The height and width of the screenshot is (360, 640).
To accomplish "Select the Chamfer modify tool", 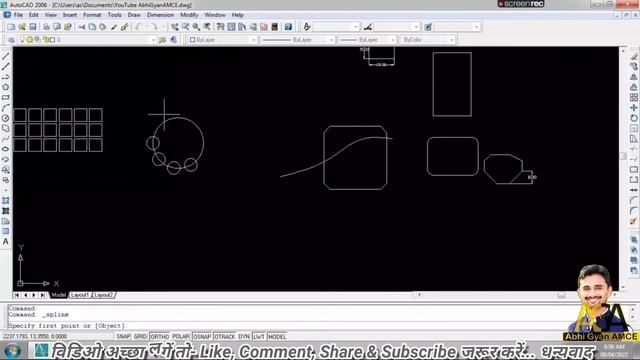I will pos(633,200).
